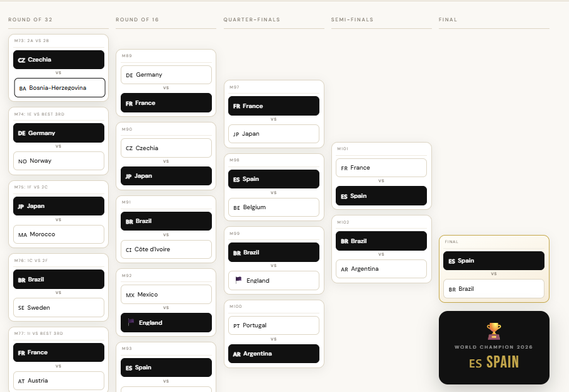Click the trophy icon in champion card

coord(494,331)
